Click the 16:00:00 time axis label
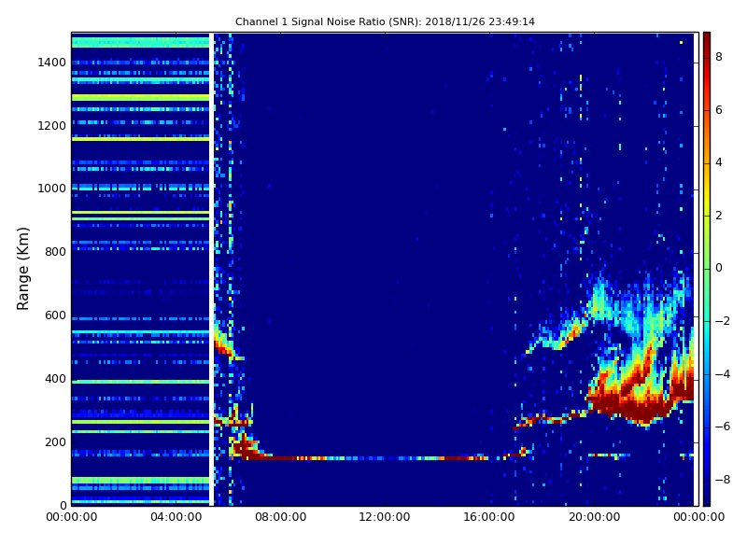 [489, 517]
